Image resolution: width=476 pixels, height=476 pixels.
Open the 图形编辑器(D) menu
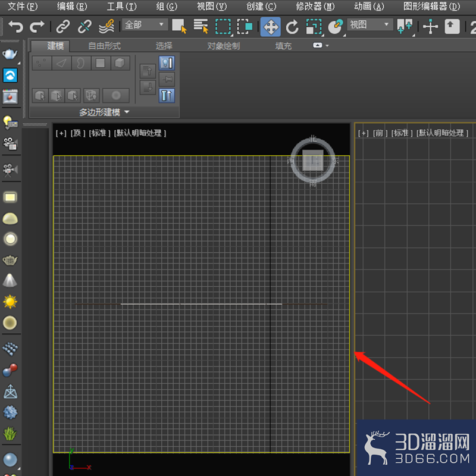(431, 7)
